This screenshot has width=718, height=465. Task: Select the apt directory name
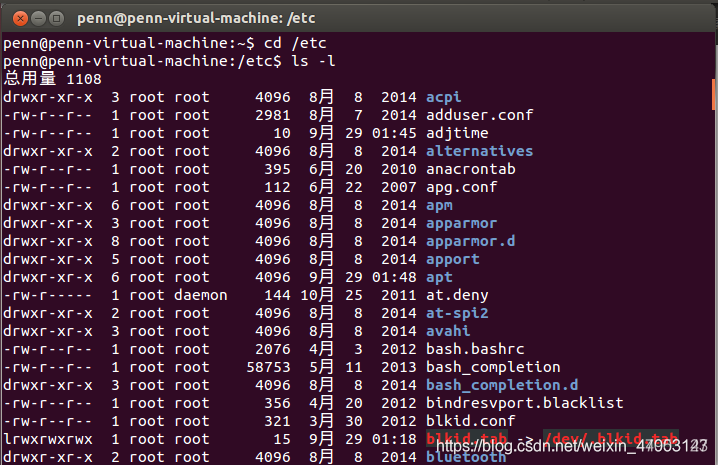tap(439, 277)
